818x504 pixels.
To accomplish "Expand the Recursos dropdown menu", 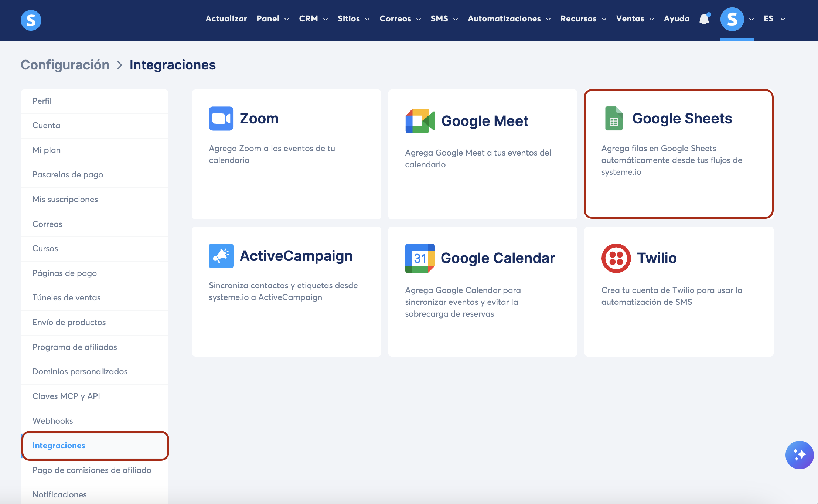I will click(x=583, y=18).
